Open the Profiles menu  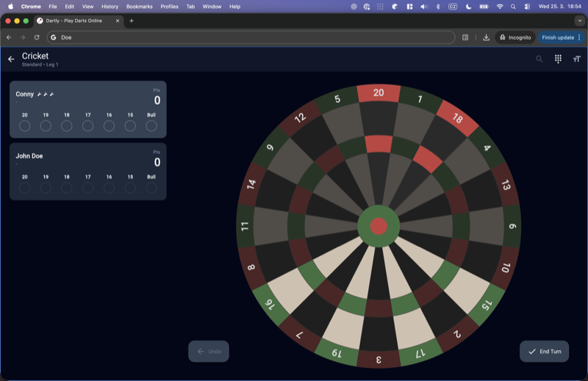(x=170, y=7)
